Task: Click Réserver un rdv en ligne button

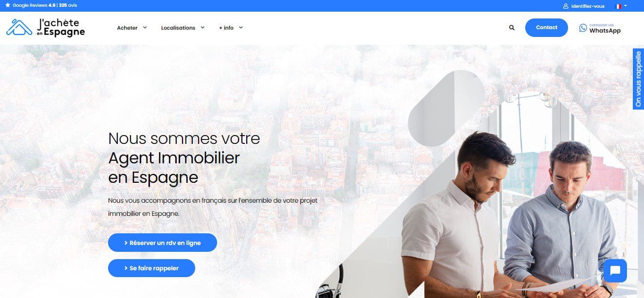Action: point(163,243)
